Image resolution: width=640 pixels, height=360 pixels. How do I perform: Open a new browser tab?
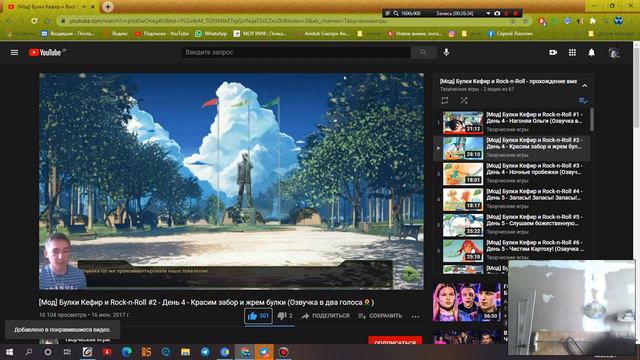tap(108, 7)
